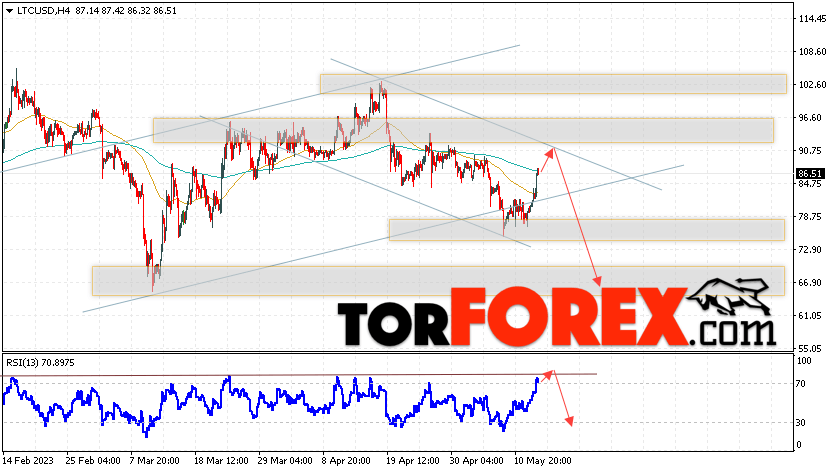The height and width of the screenshot is (472, 833).
Task: Select the 25 Feb 04:00 time label
Action: coord(93,461)
